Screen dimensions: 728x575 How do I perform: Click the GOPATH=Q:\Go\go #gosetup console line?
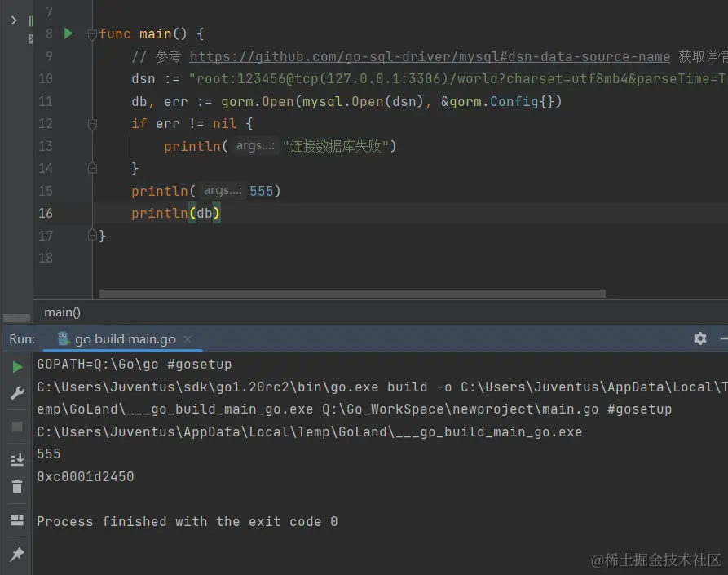pyautogui.click(x=135, y=364)
